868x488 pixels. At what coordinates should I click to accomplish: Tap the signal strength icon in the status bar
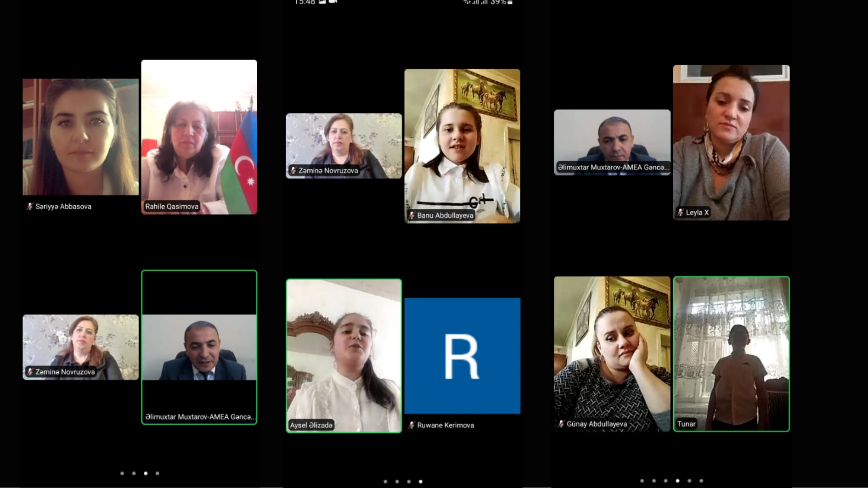pyautogui.click(x=479, y=2)
